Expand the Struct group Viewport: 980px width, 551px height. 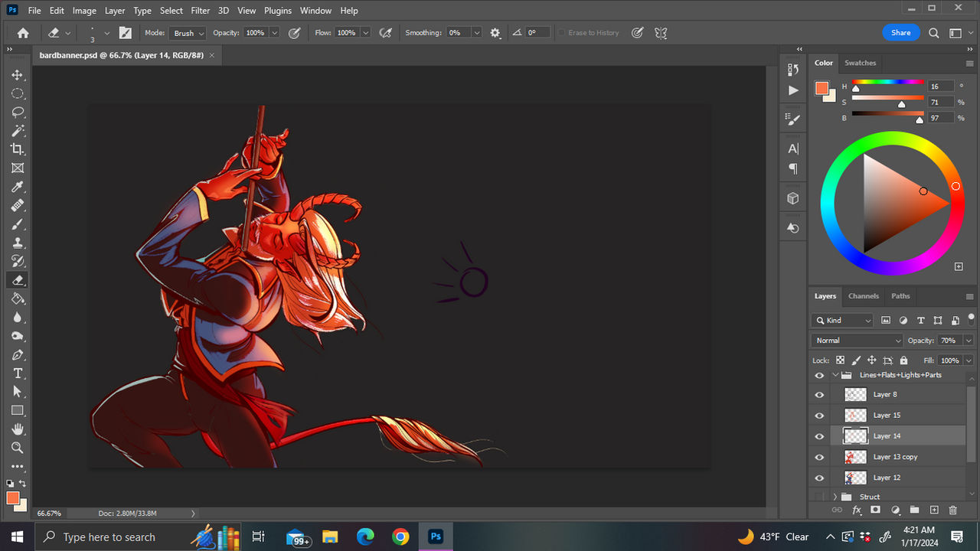tap(835, 496)
